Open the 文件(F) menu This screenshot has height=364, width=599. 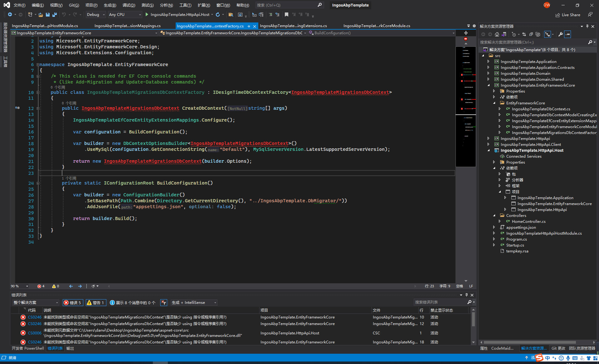19,5
